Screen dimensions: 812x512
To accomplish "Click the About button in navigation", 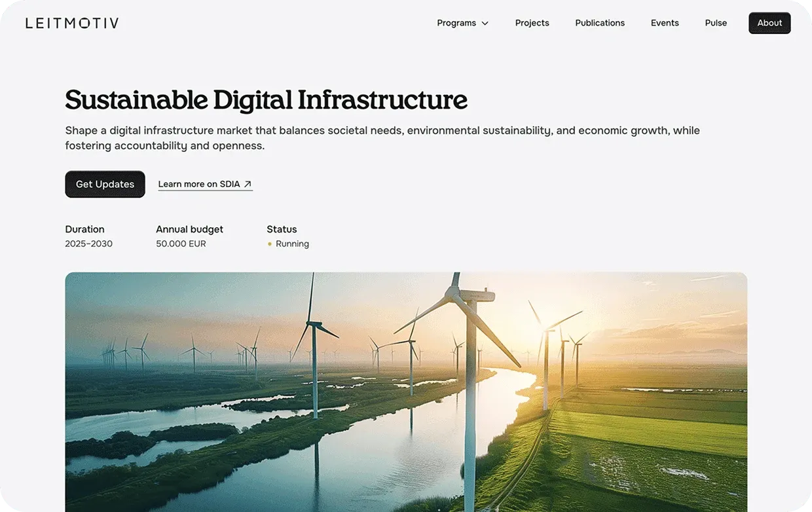I will (769, 23).
